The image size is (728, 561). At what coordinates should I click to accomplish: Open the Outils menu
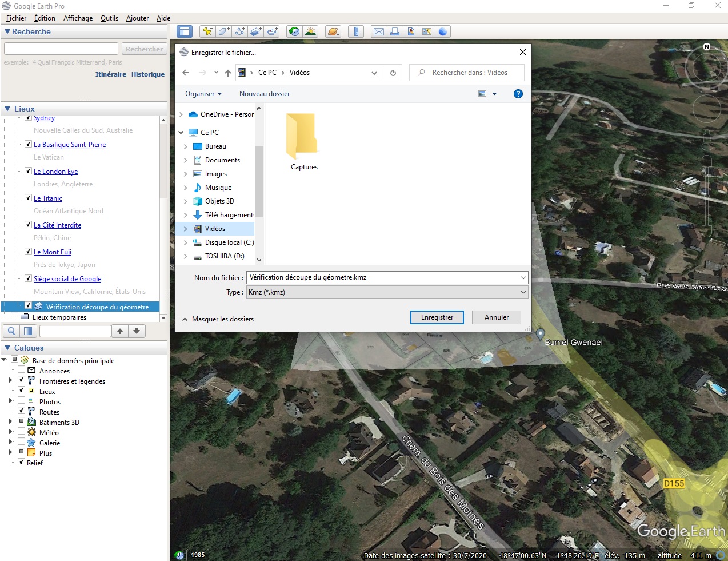click(x=109, y=18)
